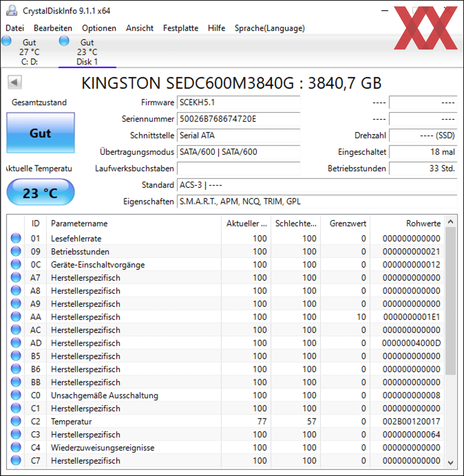Image resolution: width=464 pixels, height=476 pixels.
Task: Click the Rohwerte column header
Action: pos(407,224)
